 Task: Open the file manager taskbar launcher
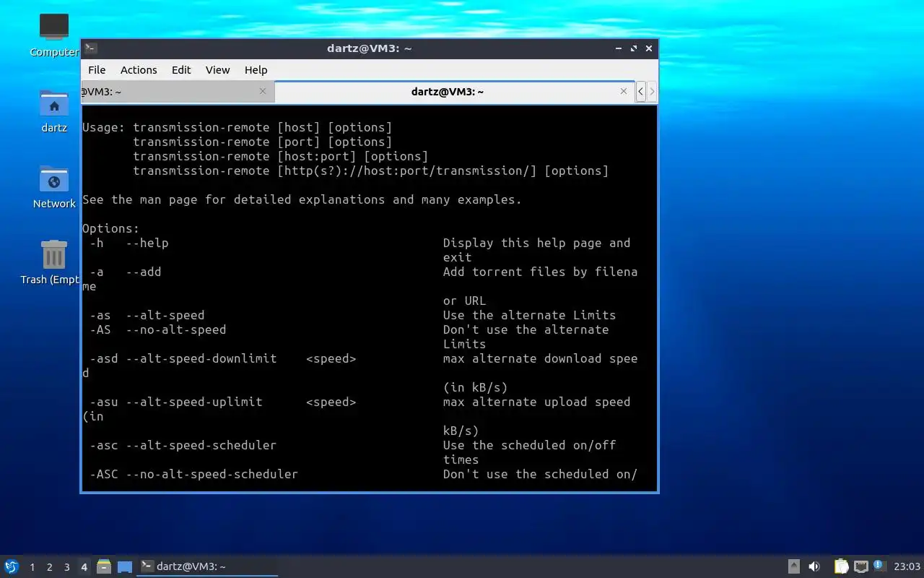pyautogui.click(x=104, y=566)
